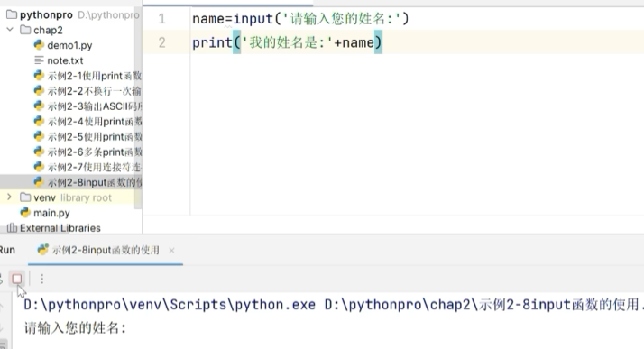Click project tree vertical scrollbar

click(138, 106)
